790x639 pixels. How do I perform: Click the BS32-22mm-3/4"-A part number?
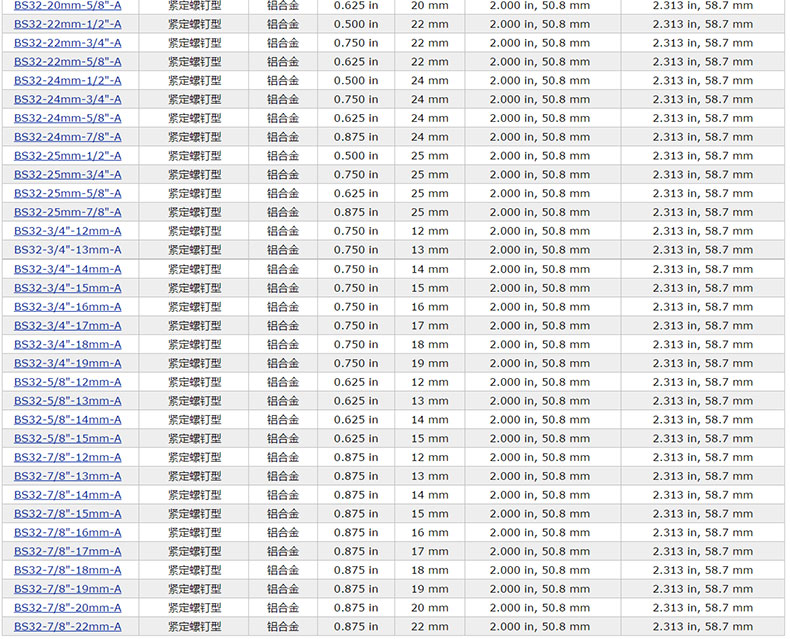68,43
